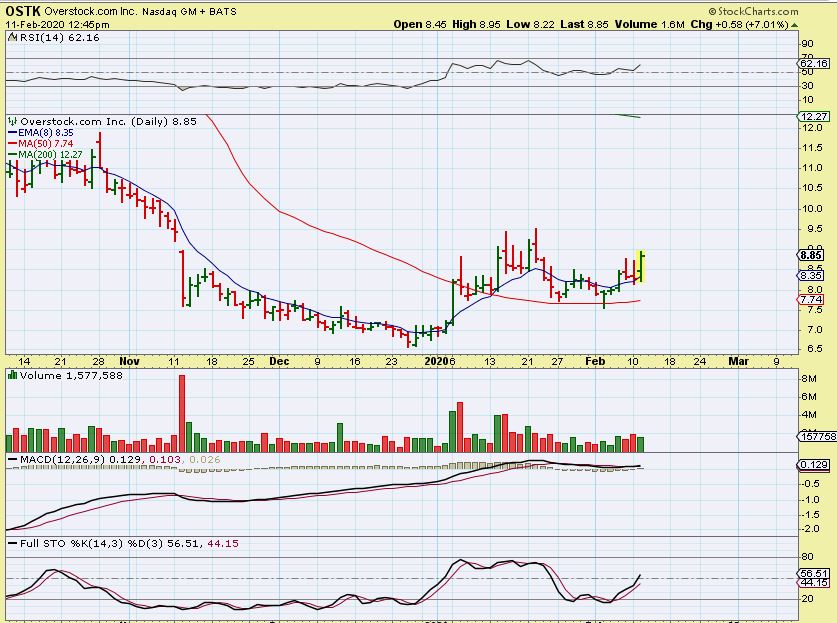The width and height of the screenshot is (837, 623).
Task: Click the 11.0 price axis label
Action: click(x=811, y=168)
